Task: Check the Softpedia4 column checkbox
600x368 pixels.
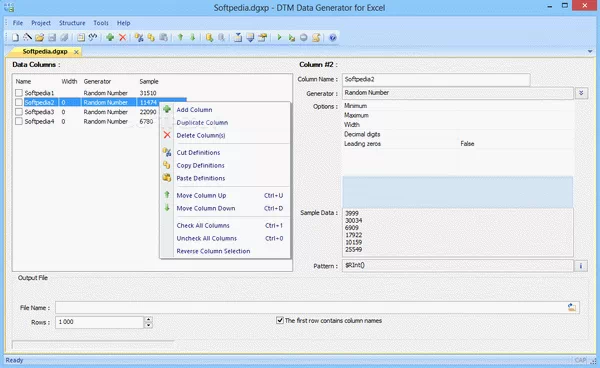Action: (x=19, y=121)
